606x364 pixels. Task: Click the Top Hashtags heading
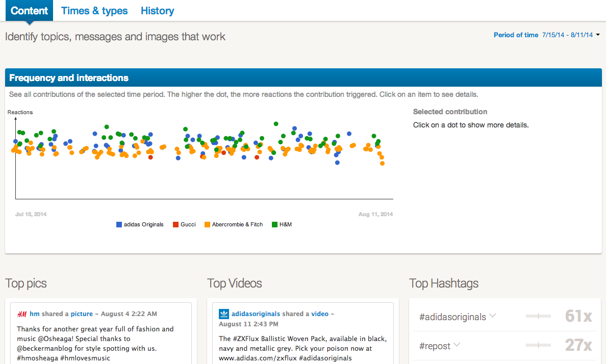444,283
